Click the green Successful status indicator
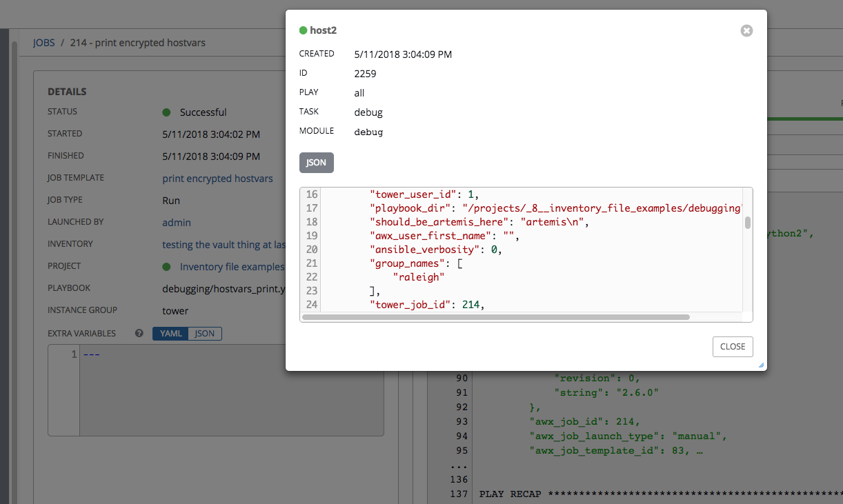 tap(166, 112)
